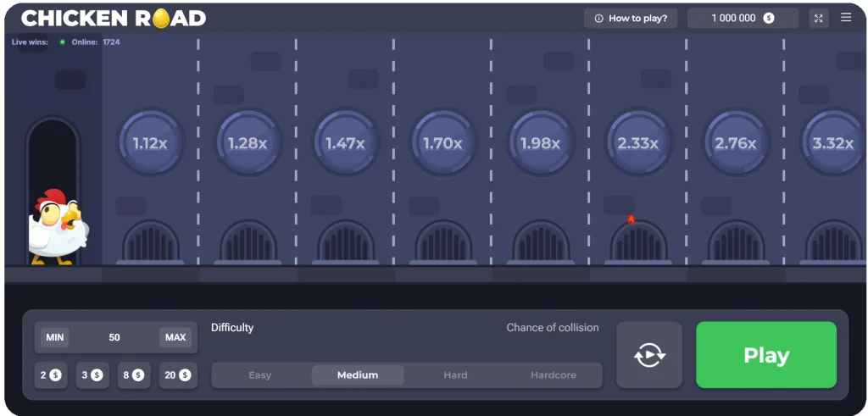Click the sewer grate below 1.70x
The width and height of the screenshot is (868, 416).
(x=442, y=242)
